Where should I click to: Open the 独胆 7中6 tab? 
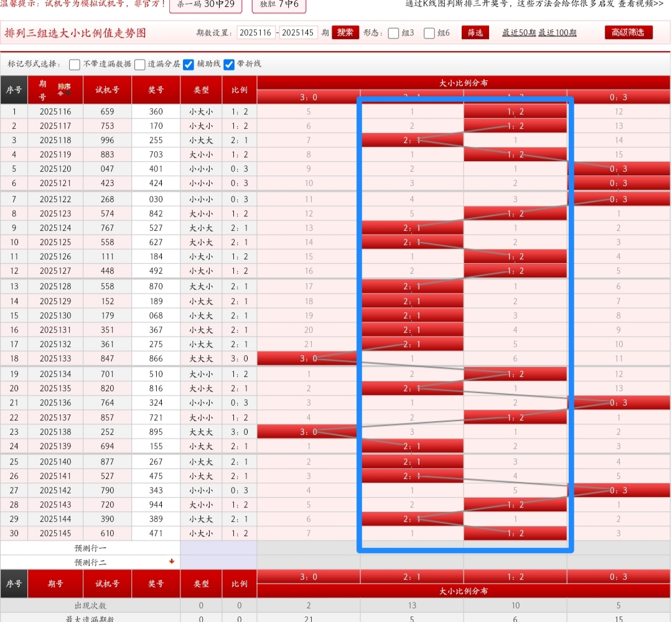click(279, 5)
